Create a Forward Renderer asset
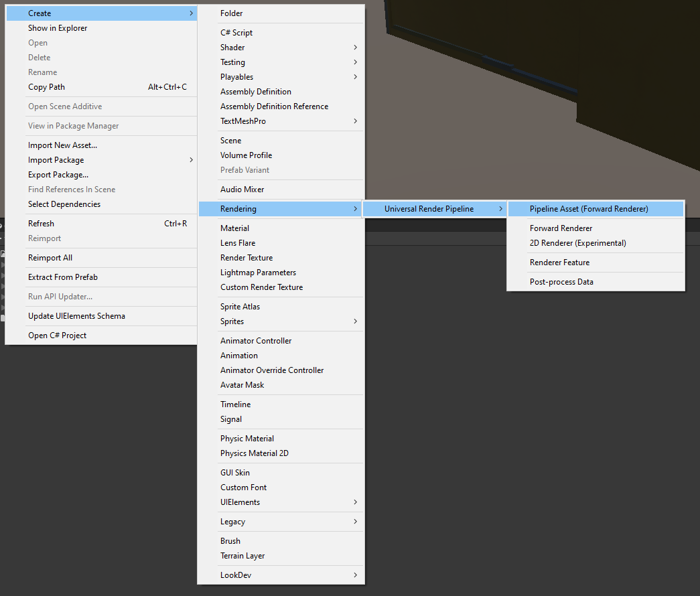This screenshot has height=596, width=700. [x=596, y=228]
